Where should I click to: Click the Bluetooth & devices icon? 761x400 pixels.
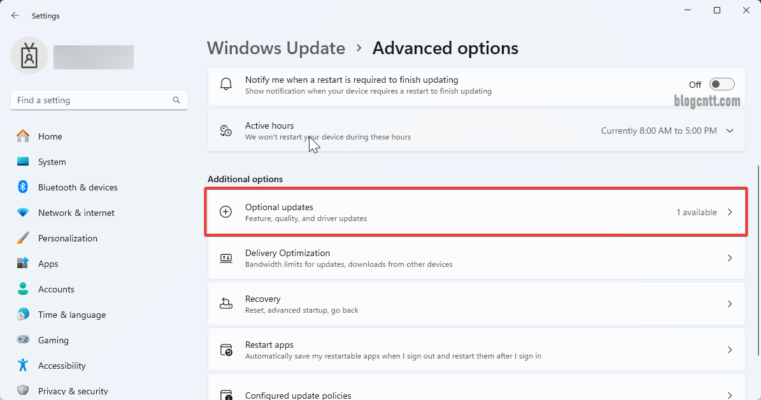22,187
